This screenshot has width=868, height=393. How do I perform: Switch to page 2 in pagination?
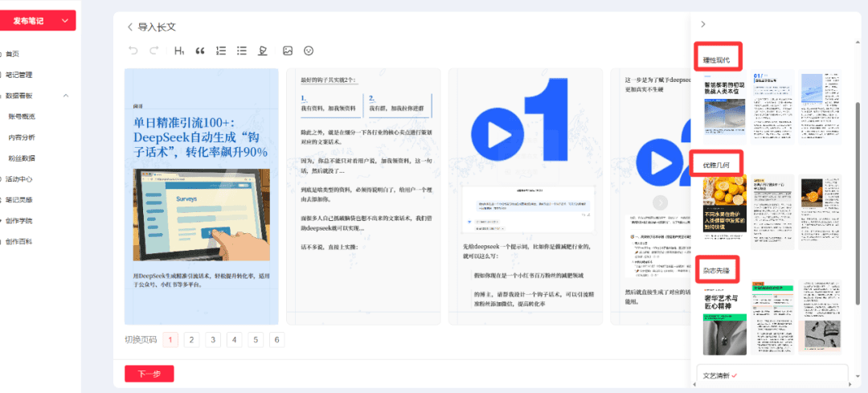click(x=191, y=339)
